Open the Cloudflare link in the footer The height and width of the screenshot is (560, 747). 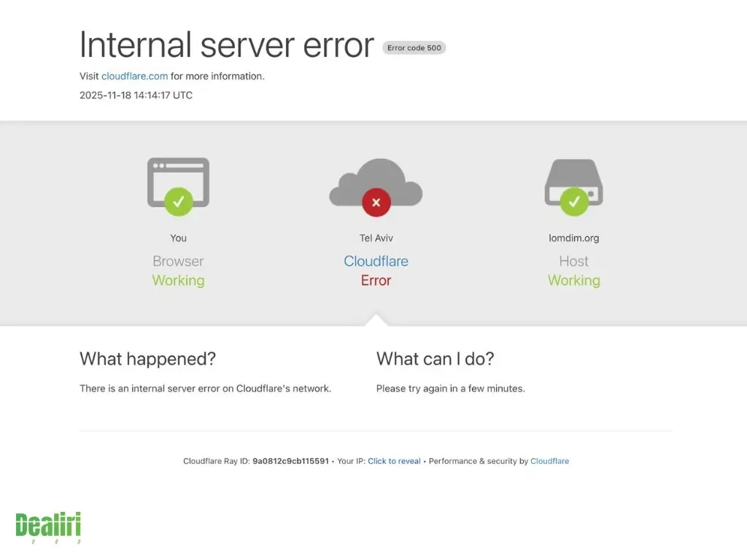[549, 461]
